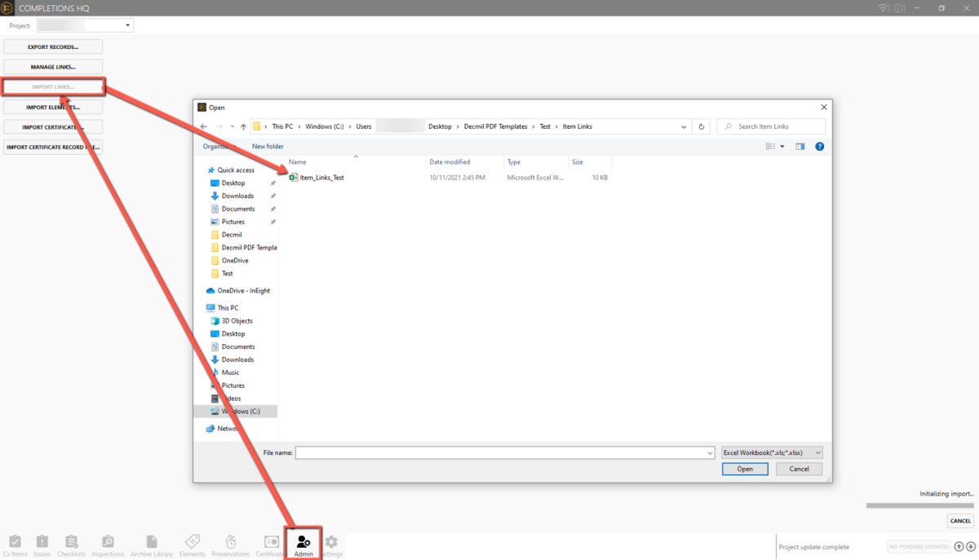
Task: Select Downloads under Quick access
Action: click(237, 196)
